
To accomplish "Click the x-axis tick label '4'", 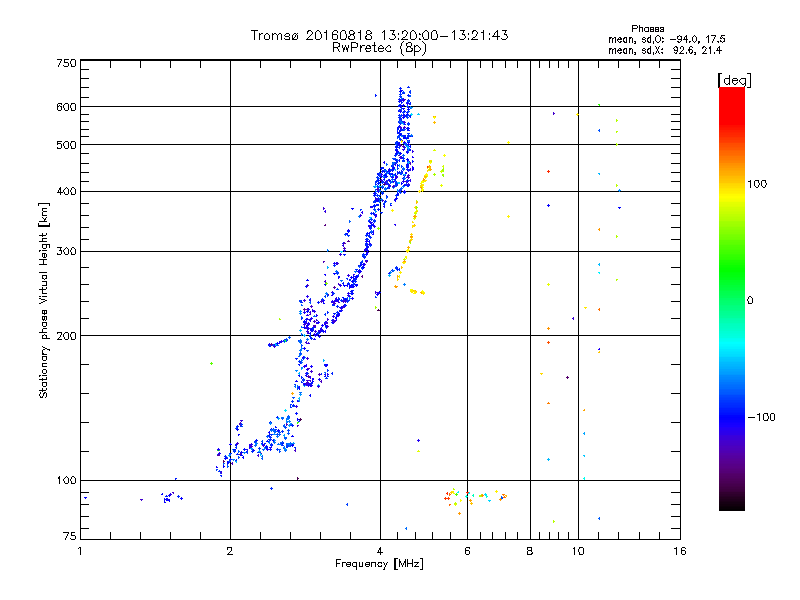I will coord(380,551).
